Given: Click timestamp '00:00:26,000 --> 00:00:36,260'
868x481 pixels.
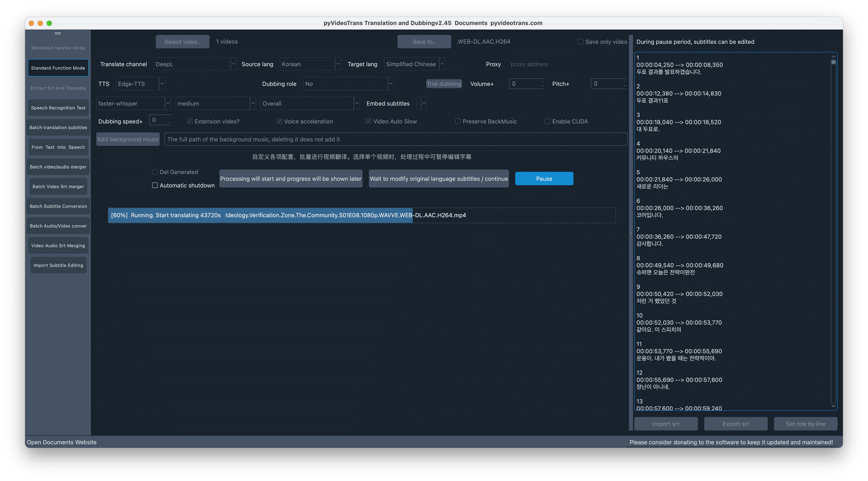Looking at the screenshot, I should [x=679, y=208].
